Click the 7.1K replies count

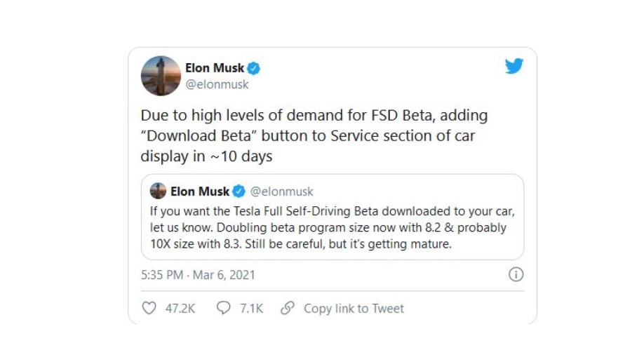pos(251,309)
